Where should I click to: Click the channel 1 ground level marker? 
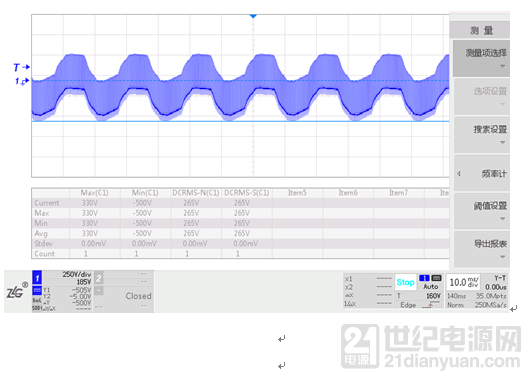[22, 81]
